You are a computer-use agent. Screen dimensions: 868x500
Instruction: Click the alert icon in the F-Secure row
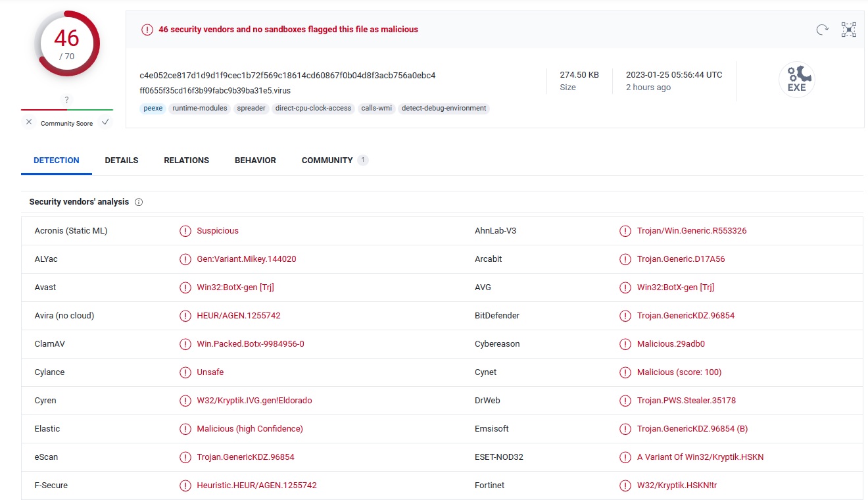185,486
